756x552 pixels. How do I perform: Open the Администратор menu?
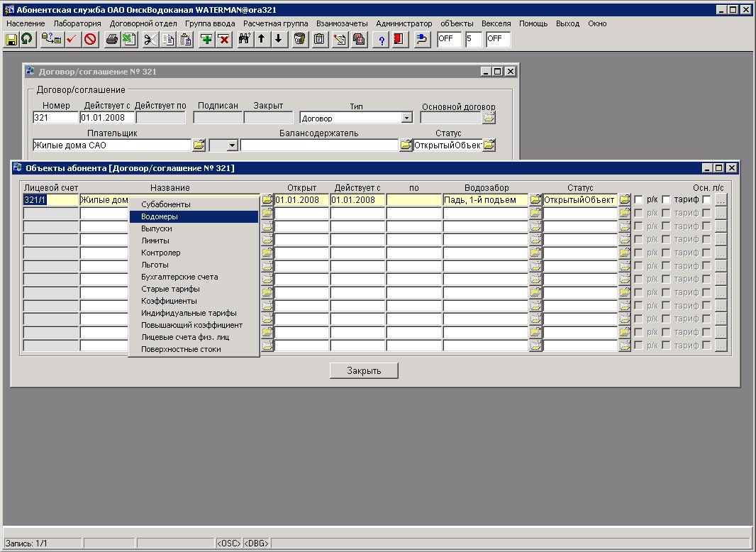(404, 23)
